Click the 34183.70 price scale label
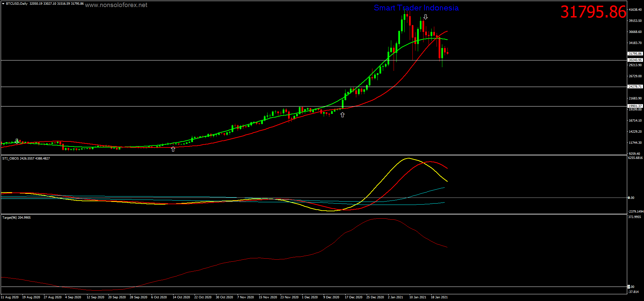The width and height of the screenshot is (644, 301). point(635,43)
